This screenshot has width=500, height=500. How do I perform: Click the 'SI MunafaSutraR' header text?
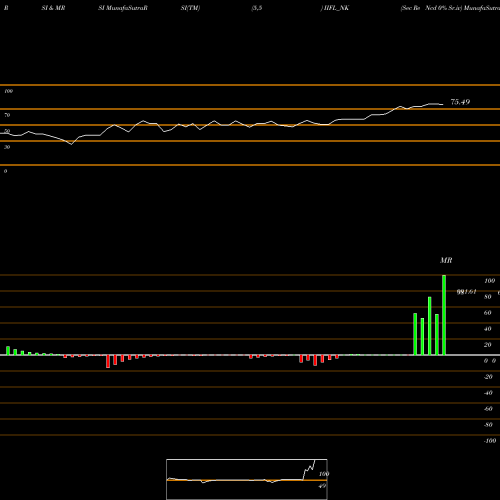pos(123,8)
